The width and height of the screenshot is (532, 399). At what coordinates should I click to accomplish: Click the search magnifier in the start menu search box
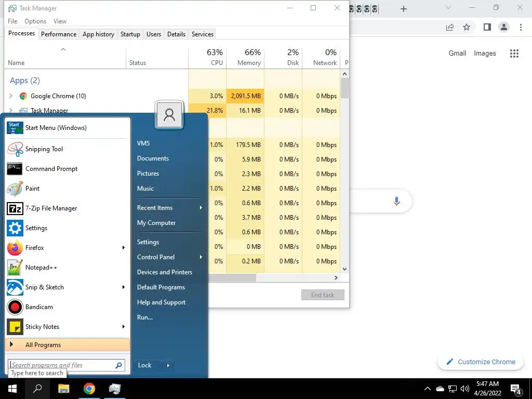click(118, 365)
